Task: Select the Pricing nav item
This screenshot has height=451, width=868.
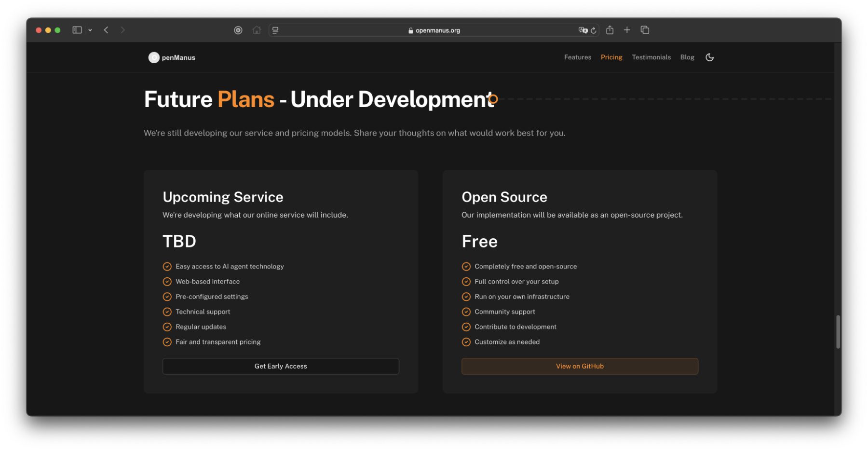Action: (x=611, y=57)
